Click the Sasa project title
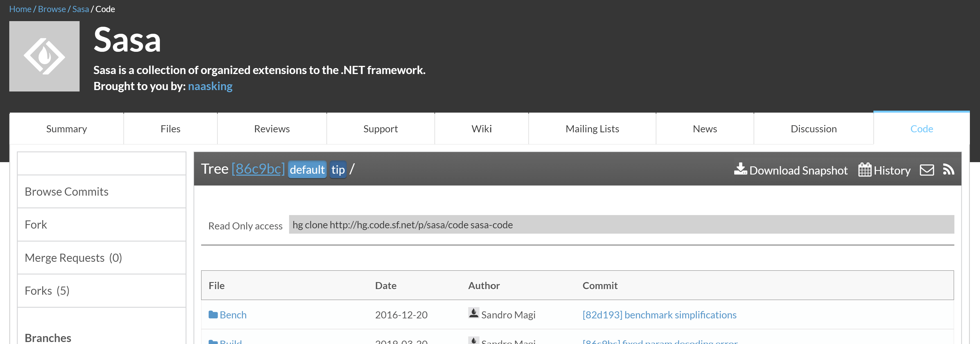This screenshot has height=344, width=980. [x=127, y=40]
